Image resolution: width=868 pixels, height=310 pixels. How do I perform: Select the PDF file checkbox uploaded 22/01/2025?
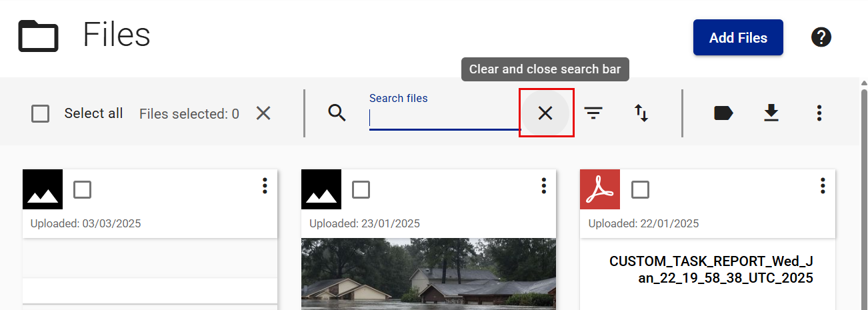pos(640,190)
